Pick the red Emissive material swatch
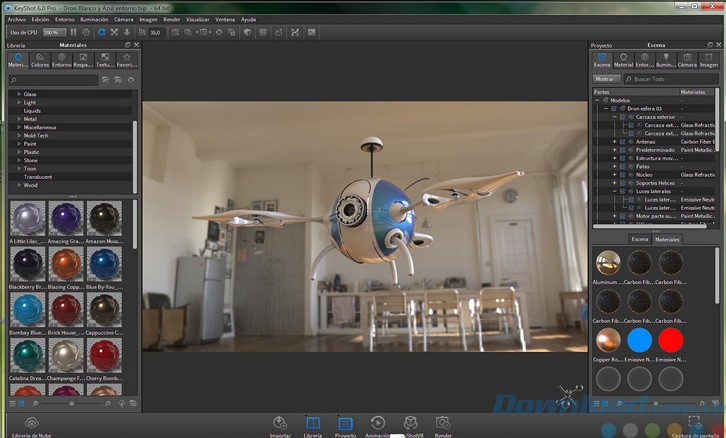The height and width of the screenshot is (438, 726). (671, 340)
